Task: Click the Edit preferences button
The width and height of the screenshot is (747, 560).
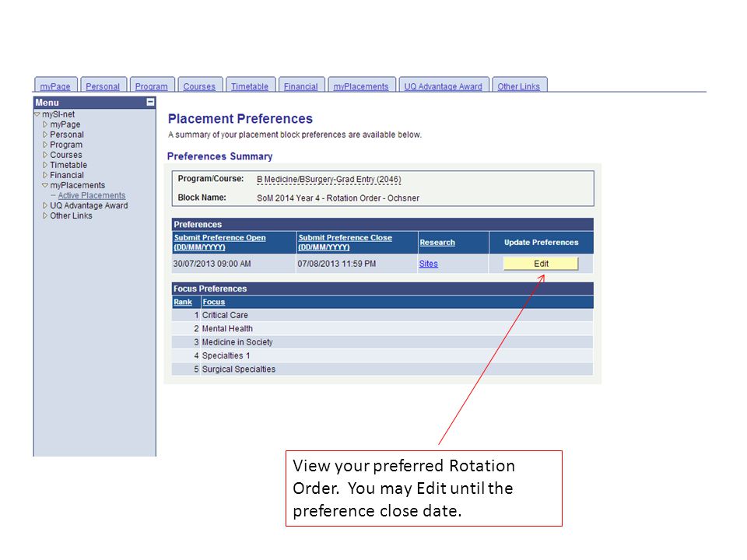Action: tap(542, 264)
